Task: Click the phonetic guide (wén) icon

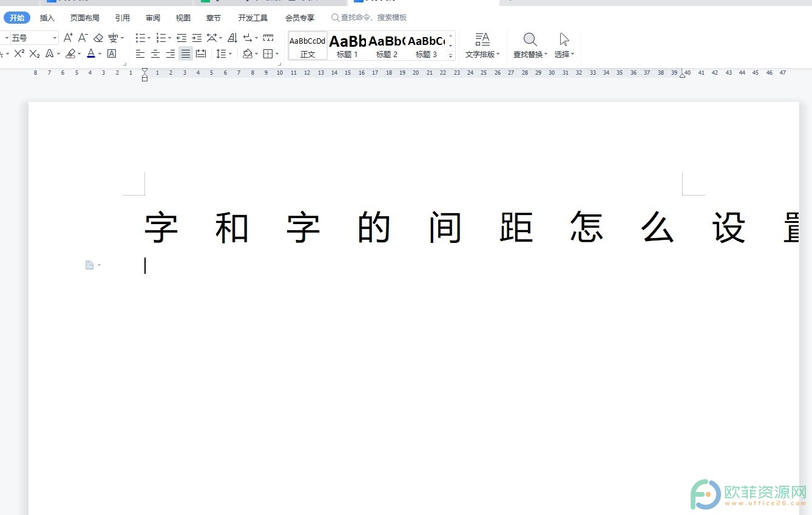Action: pos(113,38)
